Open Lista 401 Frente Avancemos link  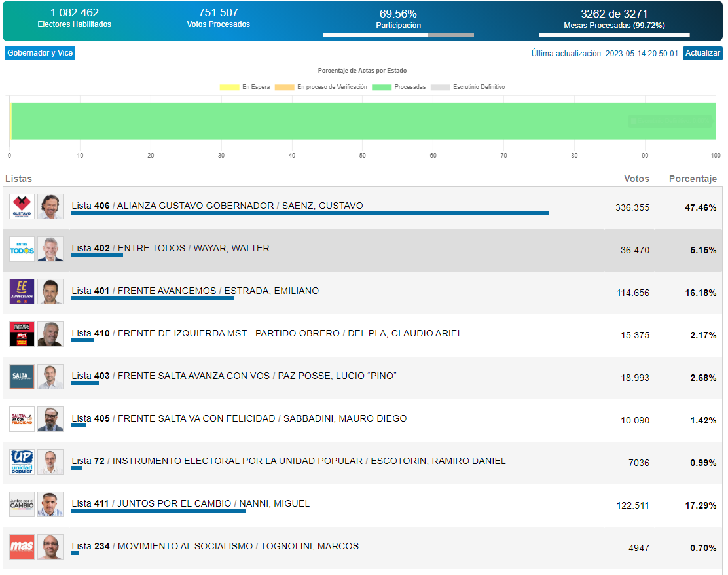point(195,291)
